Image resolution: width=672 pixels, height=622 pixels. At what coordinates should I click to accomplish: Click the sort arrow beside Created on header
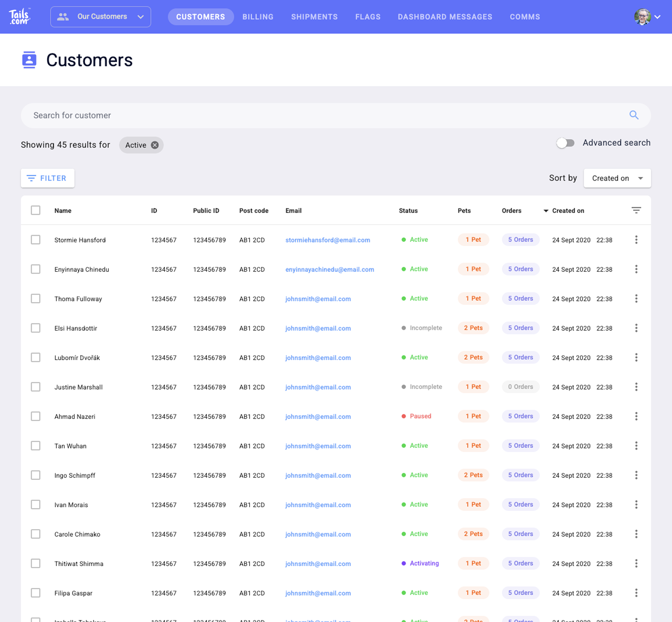pyautogui.click(x=546, y=211)
